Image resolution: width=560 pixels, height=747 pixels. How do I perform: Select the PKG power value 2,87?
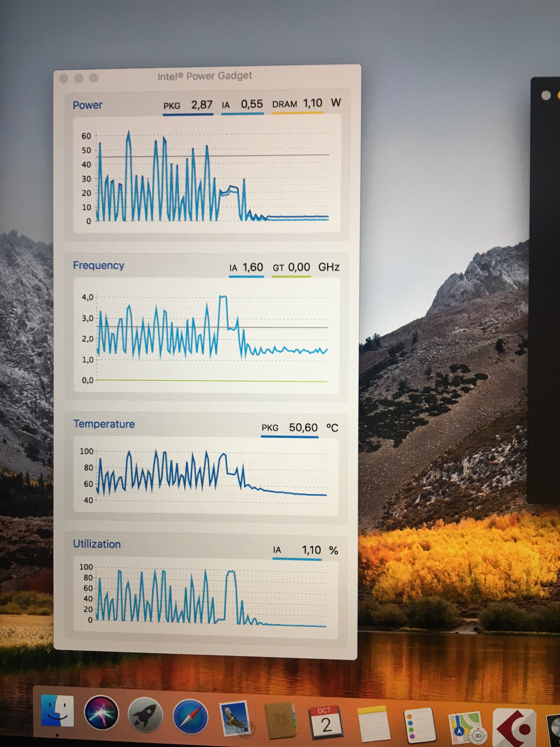click(x=202, y=105)
